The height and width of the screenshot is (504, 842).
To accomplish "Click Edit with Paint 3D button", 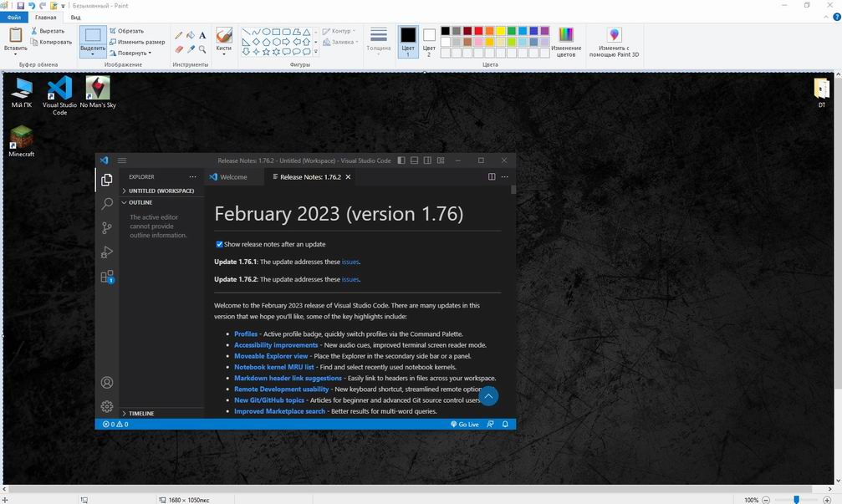I will point(615,41).
